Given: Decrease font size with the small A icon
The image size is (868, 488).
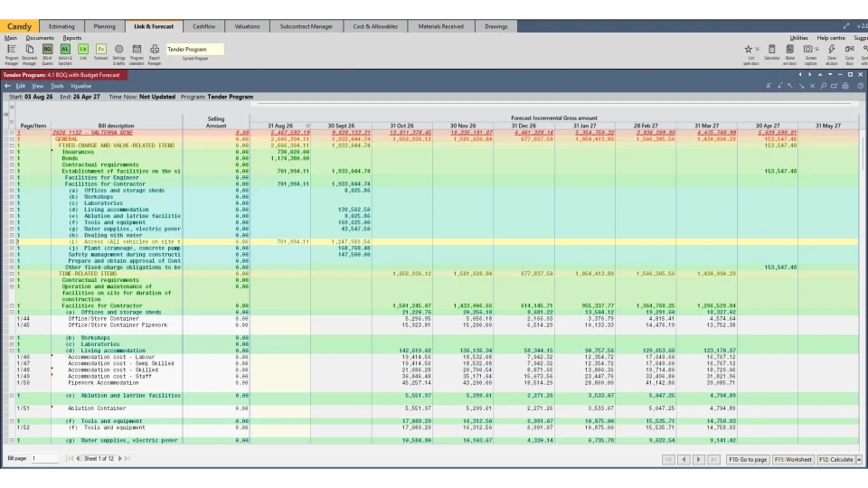Looking at the screenshot, I should click(779, 86).
